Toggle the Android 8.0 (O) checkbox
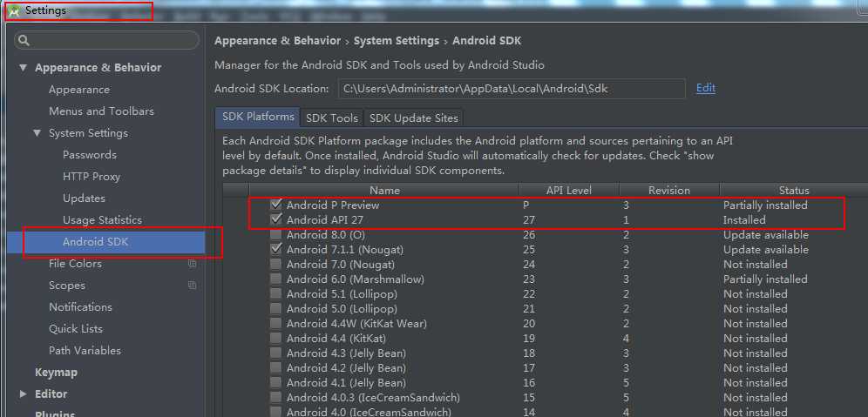This screenshot has width=868, height=417. pos(275,234)
